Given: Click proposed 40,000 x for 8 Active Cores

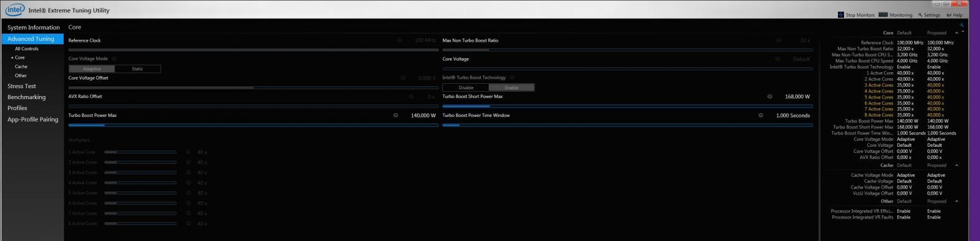Looking at the screenshot, I should click(x=935, y=115).
